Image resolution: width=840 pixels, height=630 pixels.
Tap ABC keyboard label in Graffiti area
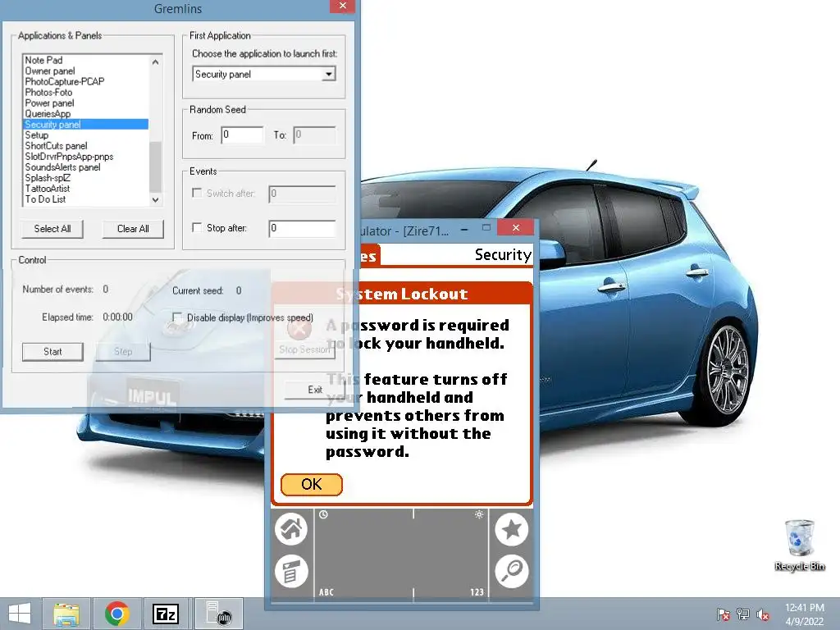tap(326, 592)
